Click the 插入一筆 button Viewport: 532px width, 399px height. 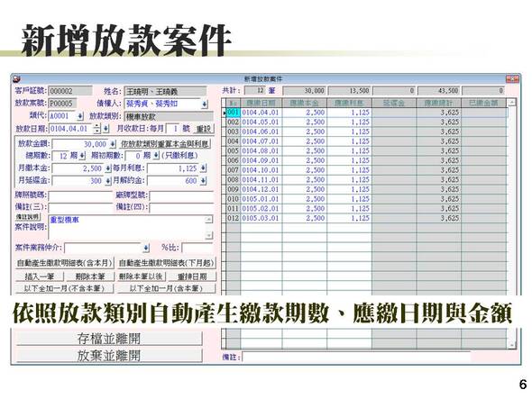pos(40,277)
